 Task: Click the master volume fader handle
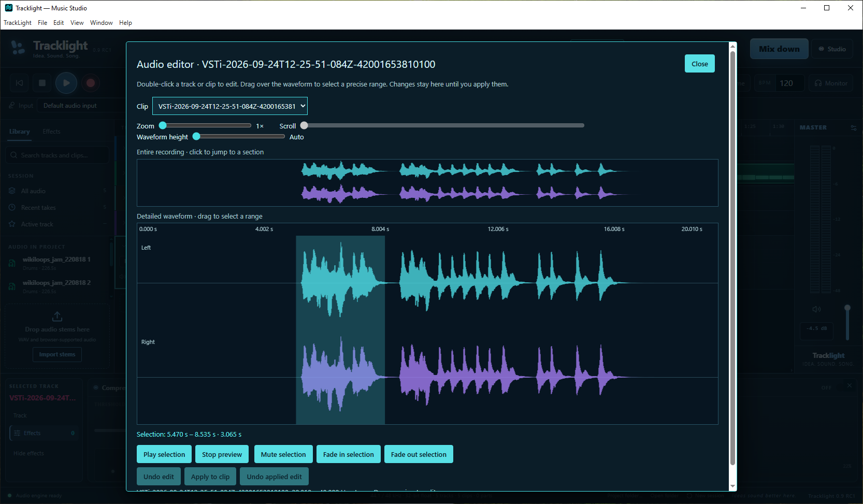(x=847, y=308)
